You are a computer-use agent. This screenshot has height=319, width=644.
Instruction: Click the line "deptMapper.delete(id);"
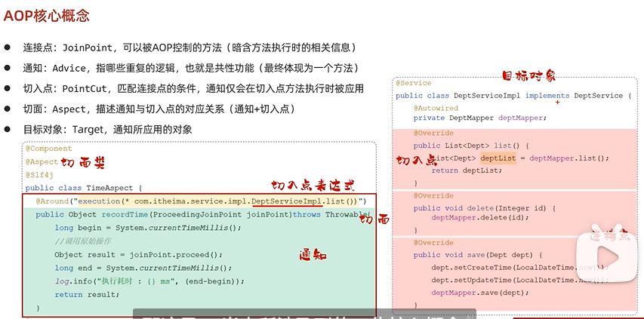pyautogui.click(x=480, y=218)
